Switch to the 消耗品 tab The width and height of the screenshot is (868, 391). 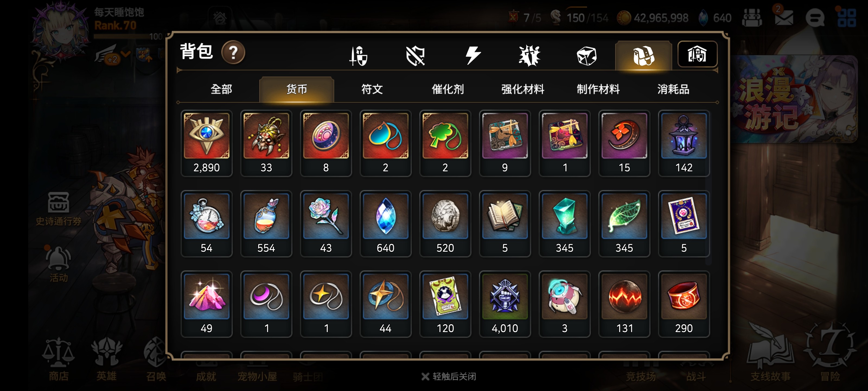pyautogui.click(x=673, y=89)
